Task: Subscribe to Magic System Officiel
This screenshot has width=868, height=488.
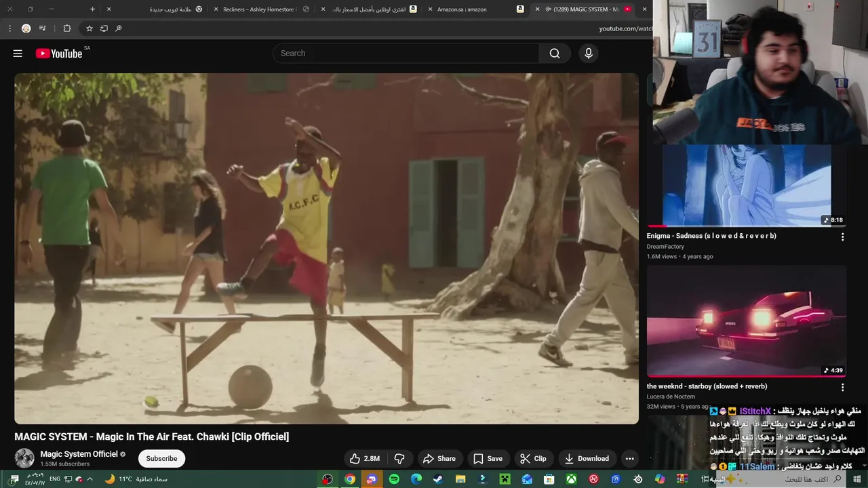Action: tap(161, 459)
